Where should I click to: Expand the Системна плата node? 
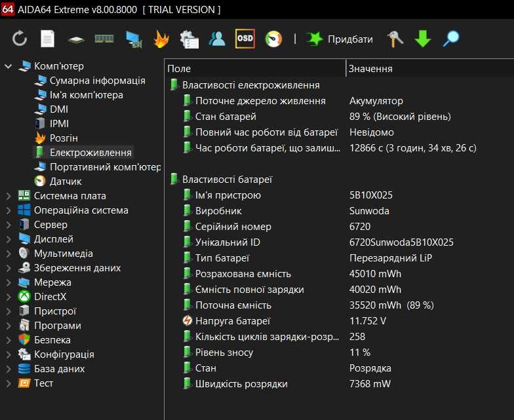(9, 196)
